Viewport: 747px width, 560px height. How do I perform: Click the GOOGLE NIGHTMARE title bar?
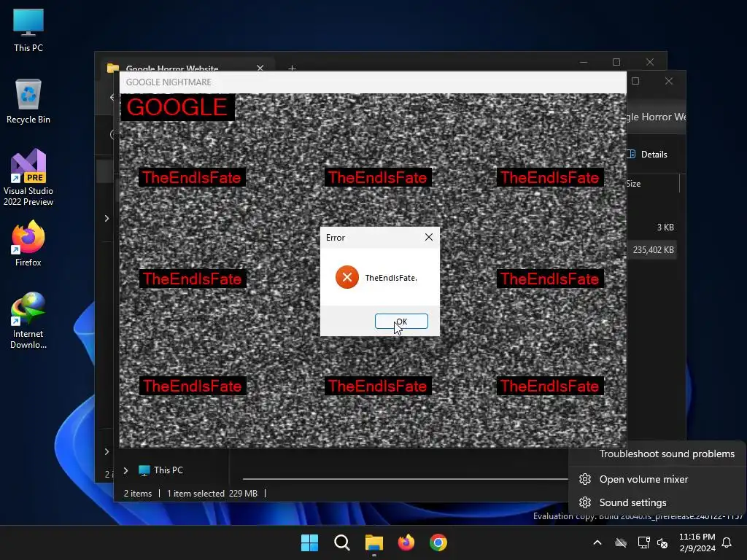coord(373,82)
